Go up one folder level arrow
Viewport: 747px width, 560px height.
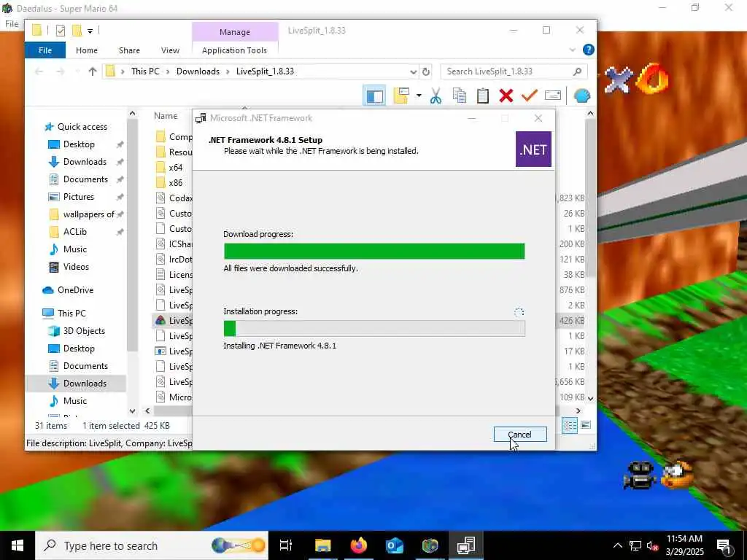pyautogui.click(x=93, y=72)
